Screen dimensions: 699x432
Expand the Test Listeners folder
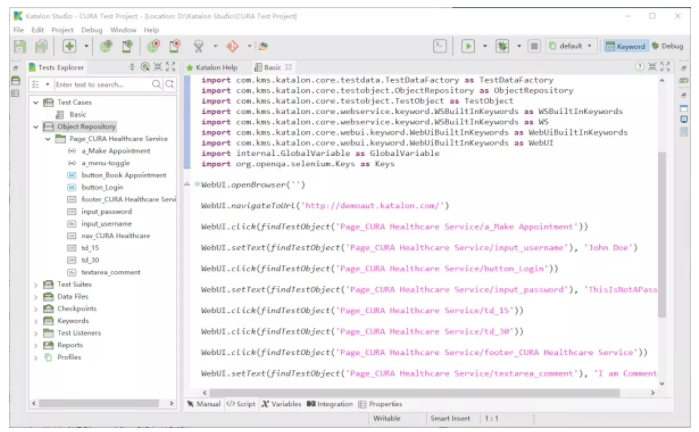coord(36,333)
